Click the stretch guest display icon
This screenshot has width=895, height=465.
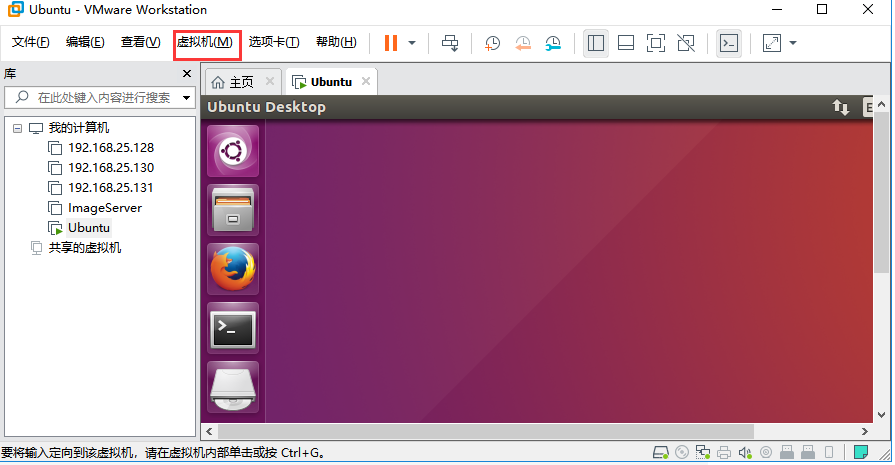pos(772,43)
